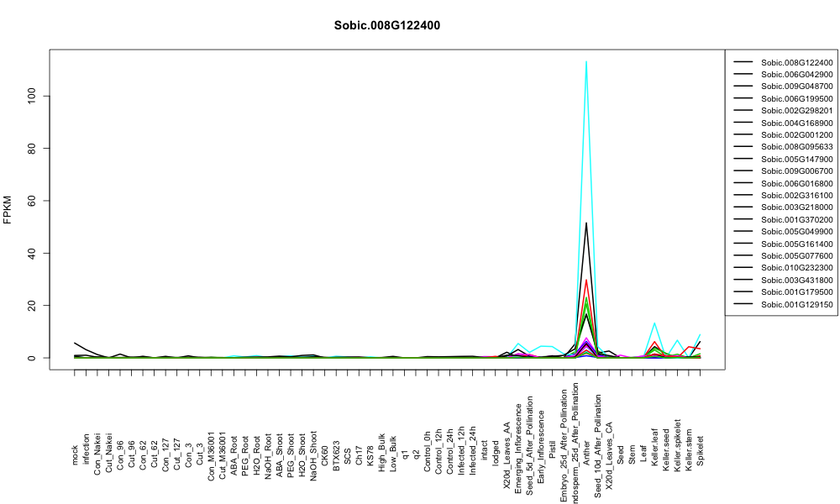Select the Emerging_Inflorescence axis label
This screenshot has height=504, width=840.
pos(518,433)
